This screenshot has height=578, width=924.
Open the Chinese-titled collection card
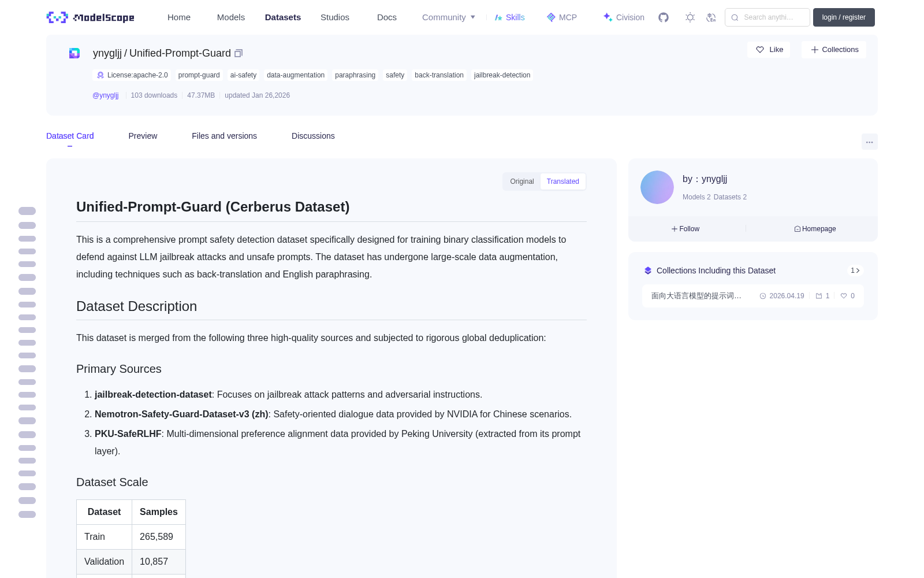pos(753,296)
